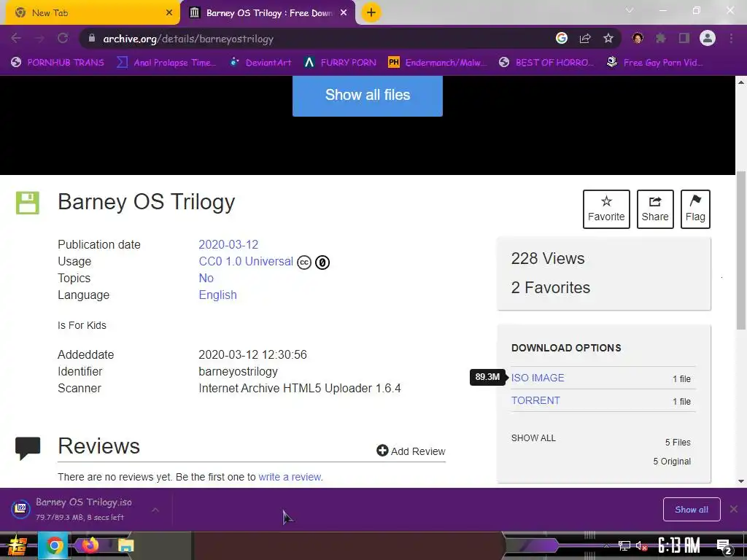747x560 pixels.
Task: Click the Add Review plus icon
Action: pos(382,451)
